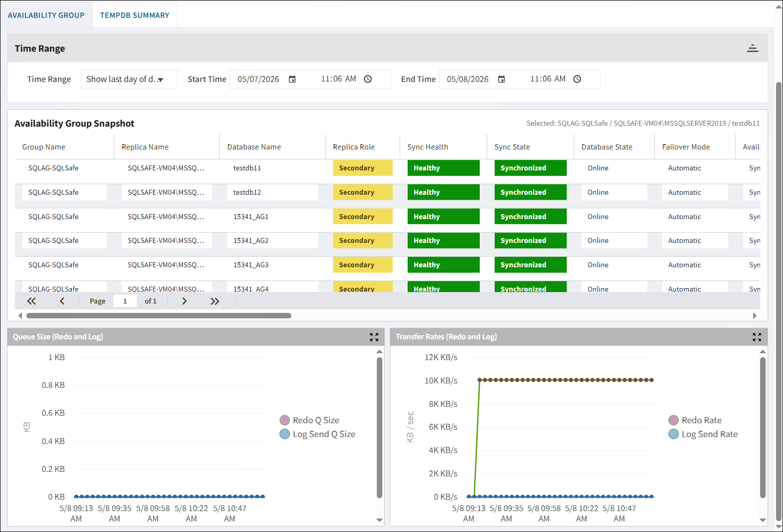Screen dimensions: 783x532
Task: Open End Time clock picker
Action: 577,79
